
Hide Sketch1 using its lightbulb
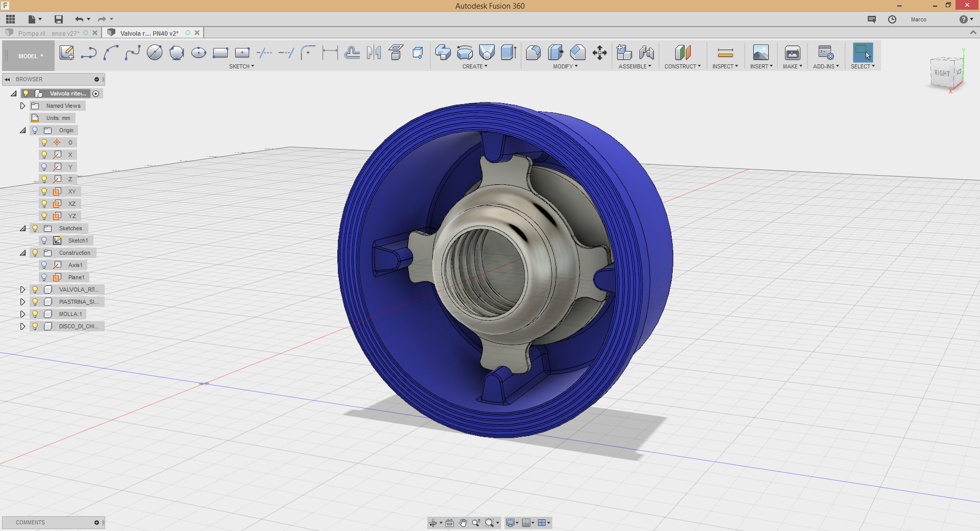click(44, 240)
